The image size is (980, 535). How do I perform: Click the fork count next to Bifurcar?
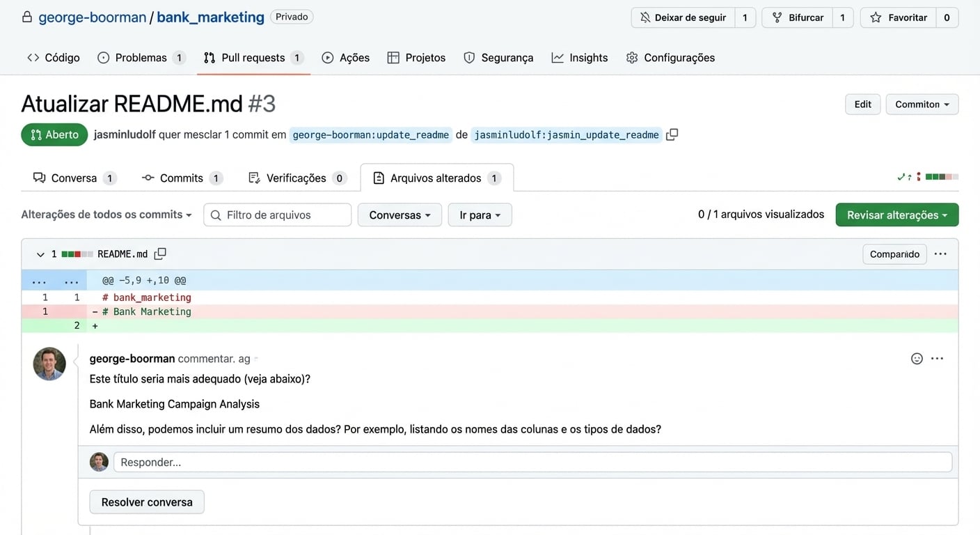click(x=842, y=17)
